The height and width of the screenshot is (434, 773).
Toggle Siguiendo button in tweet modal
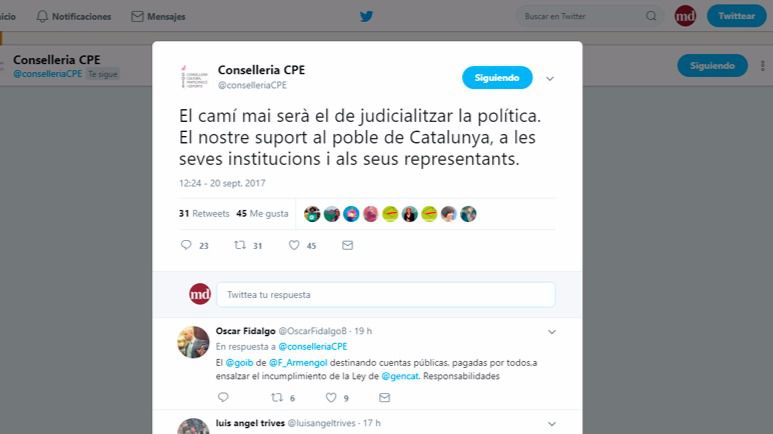point(497,77)
